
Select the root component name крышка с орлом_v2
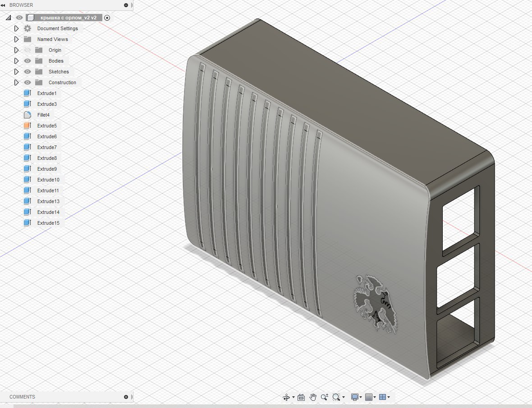point(68,18)
